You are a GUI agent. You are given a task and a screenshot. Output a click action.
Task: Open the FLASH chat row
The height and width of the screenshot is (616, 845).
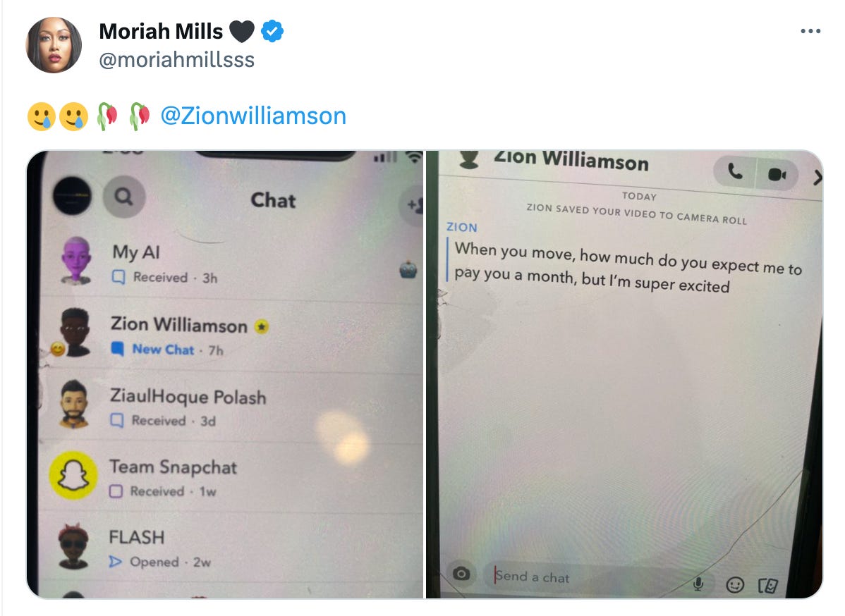coord(232,547)
